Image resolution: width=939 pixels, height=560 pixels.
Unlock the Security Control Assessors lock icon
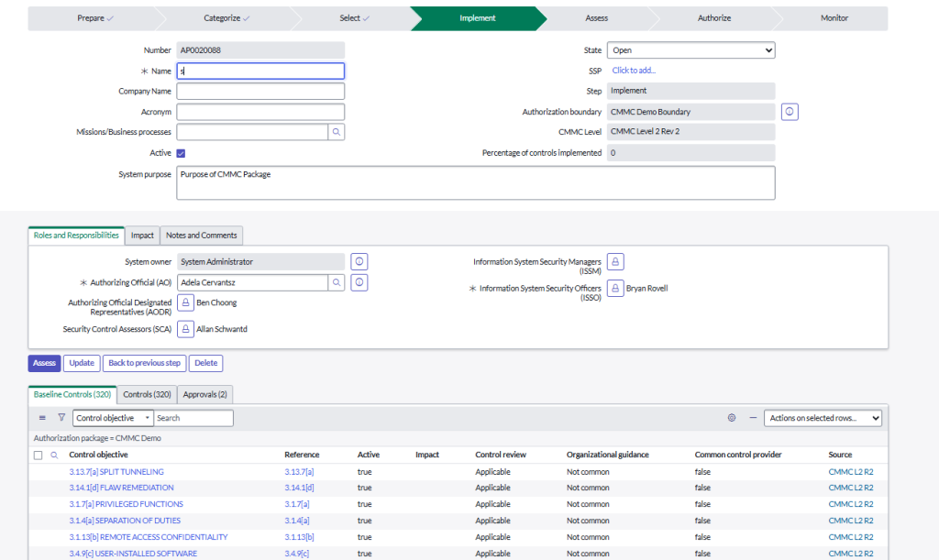point(185,329)
